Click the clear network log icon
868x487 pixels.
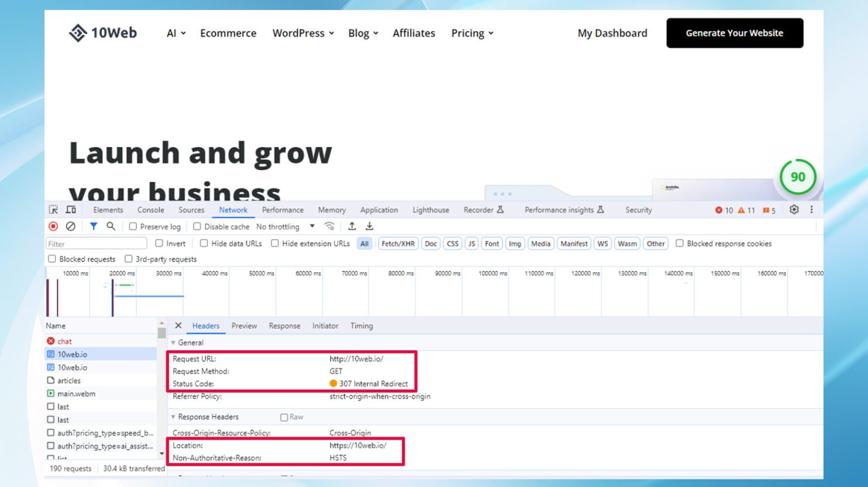click(x=71, y=227)
